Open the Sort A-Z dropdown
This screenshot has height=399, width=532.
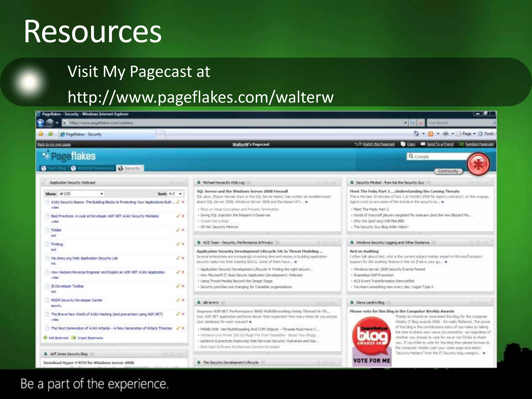click(175, 194)
